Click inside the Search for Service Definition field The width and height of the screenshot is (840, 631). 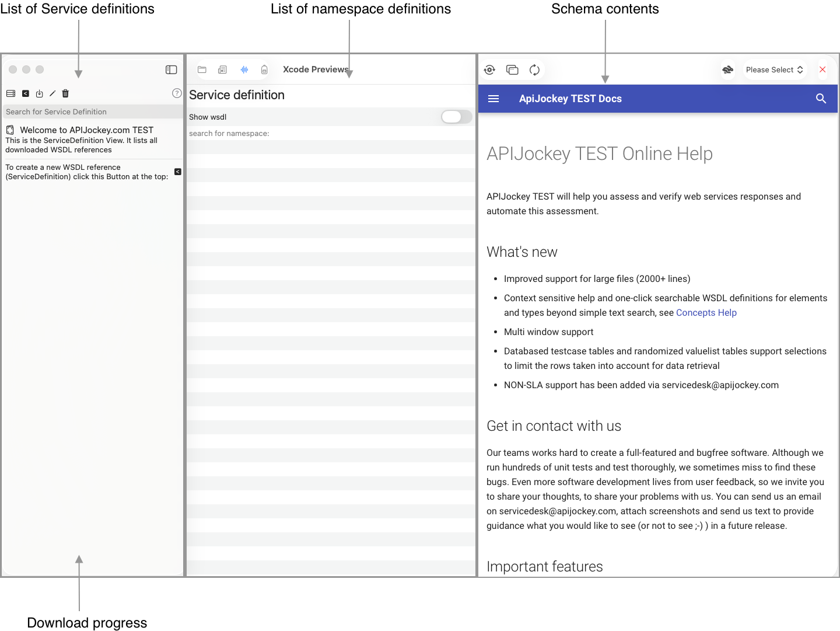[87, 111]
